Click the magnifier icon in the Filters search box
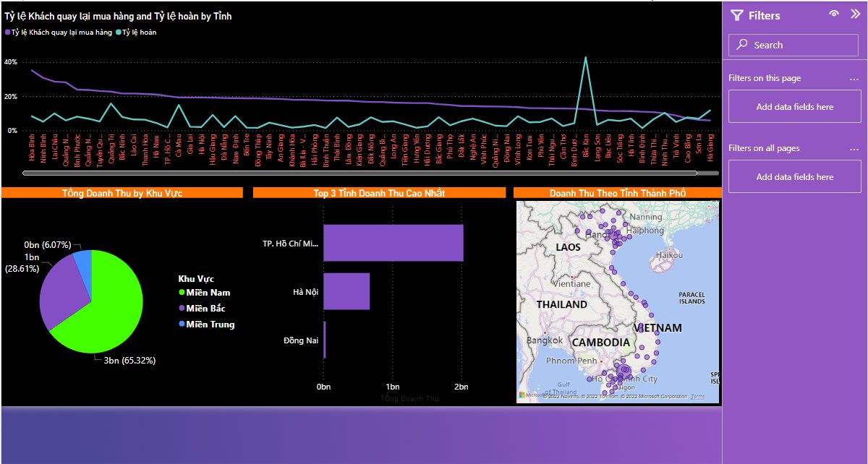Image resolution: width=868 pixels, height=464 pixels. tap(743, 45)
